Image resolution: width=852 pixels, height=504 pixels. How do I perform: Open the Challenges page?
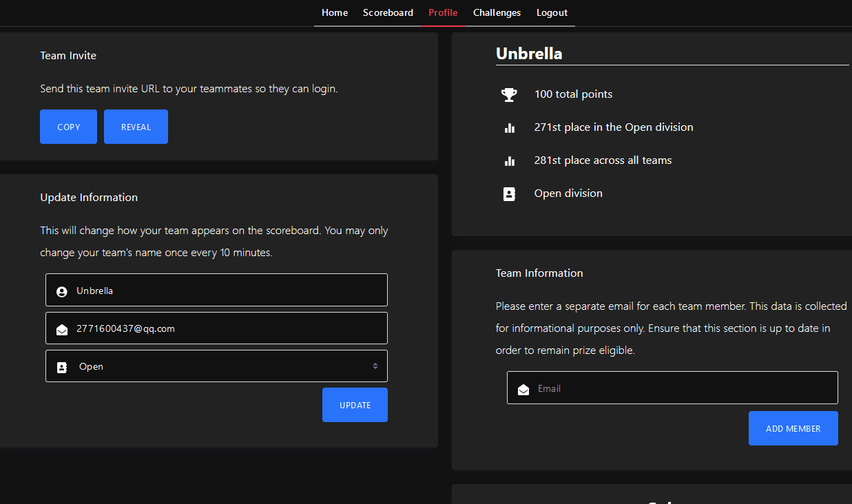[497, 12]
